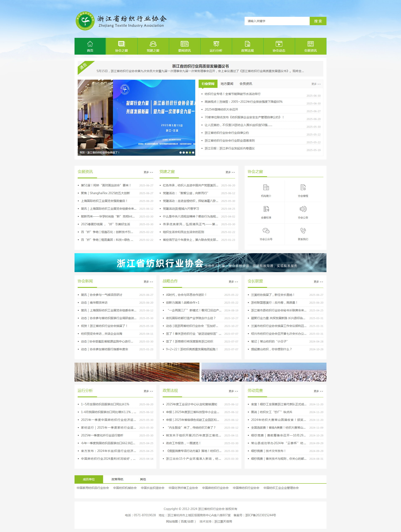
Task: Open article 细纱竞赛｜技术文件发布！
Action: (268, 451)
